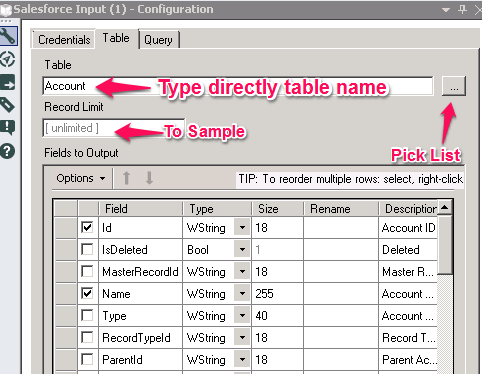Select the ParentId field name cell
482x374 pixels.
pos(141,360)
